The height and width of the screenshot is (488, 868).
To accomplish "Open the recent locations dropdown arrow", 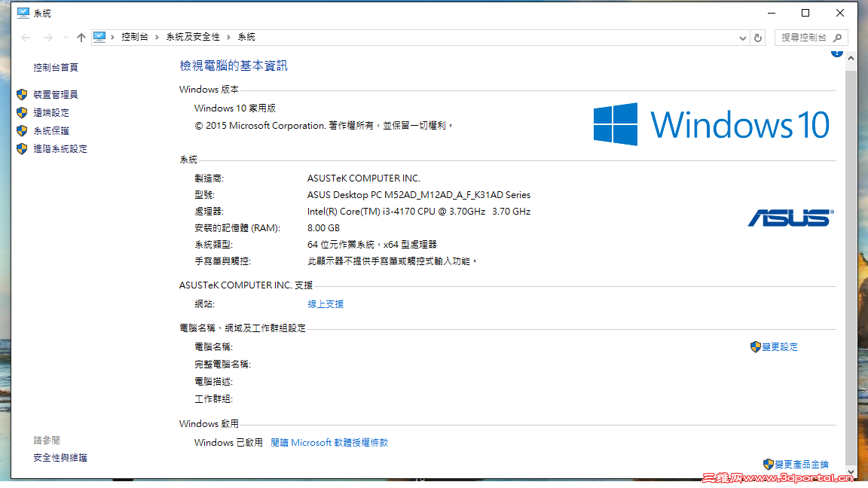I will click(66, 38).
